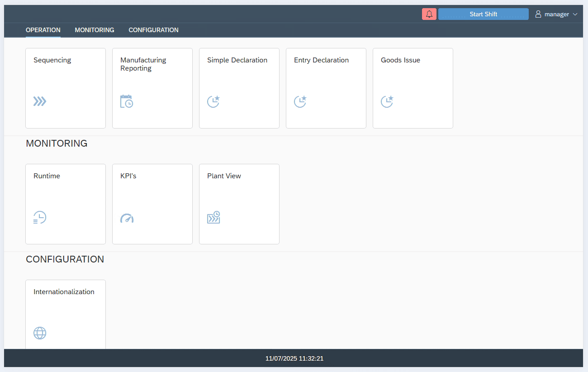Click the user avatar icon beside manager
This screenshot has height=372, width=588.
point(538,14)
